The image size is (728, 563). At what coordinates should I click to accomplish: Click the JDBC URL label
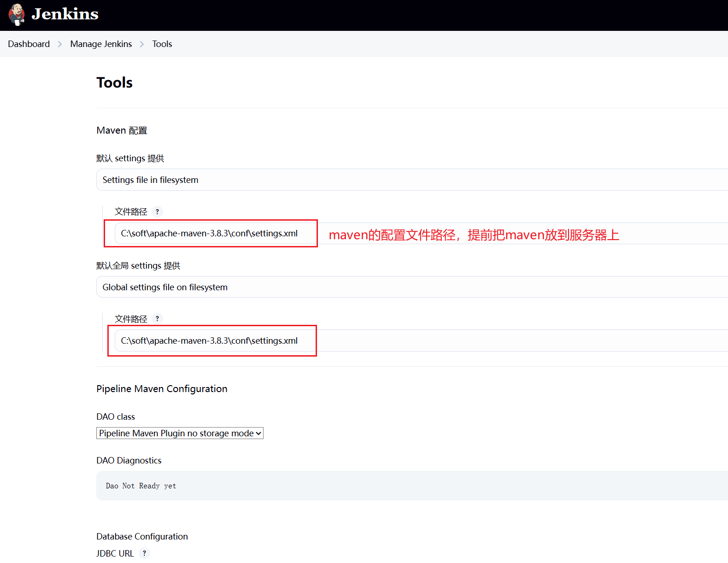pos(115,553)
